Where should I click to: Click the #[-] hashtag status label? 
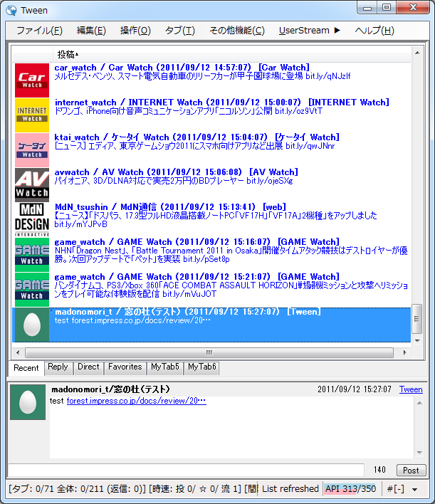395,489
